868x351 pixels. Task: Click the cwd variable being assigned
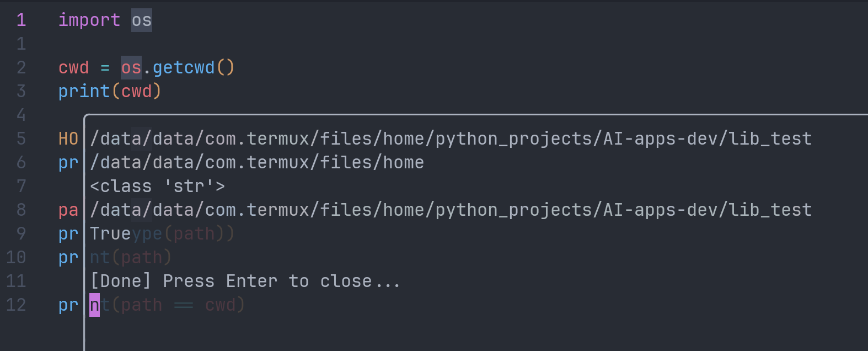73,68
